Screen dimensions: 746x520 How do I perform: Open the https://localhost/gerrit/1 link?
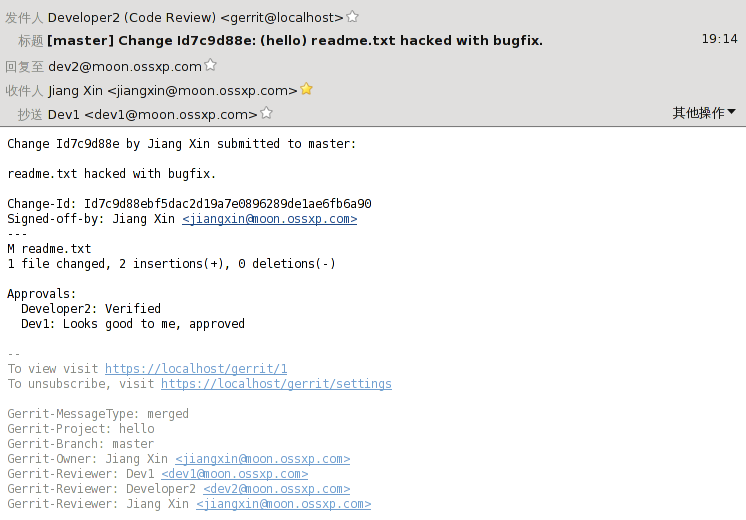click(x=196, y=369)
